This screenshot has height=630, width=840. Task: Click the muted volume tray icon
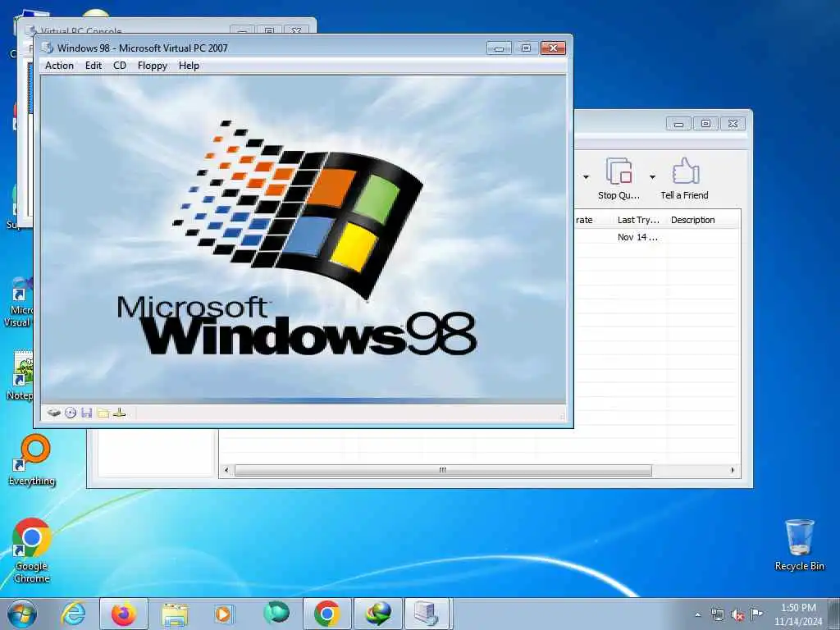click(x=737, y=615)
